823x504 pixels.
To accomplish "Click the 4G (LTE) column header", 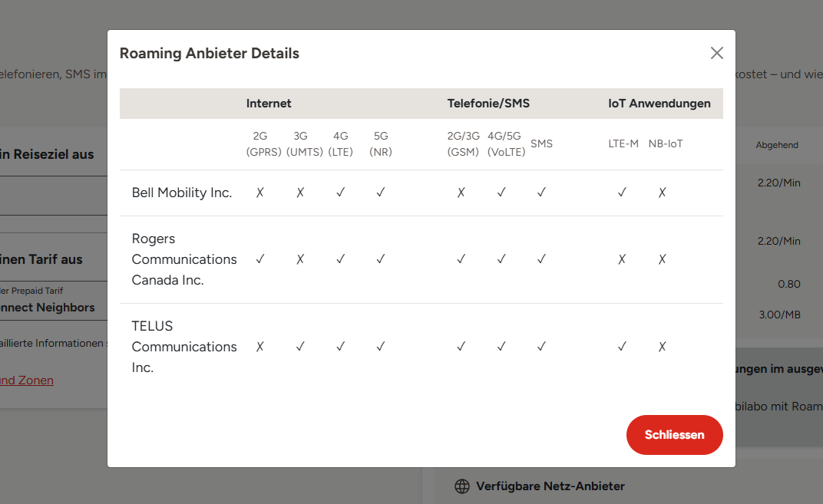I will click(341, 144).
